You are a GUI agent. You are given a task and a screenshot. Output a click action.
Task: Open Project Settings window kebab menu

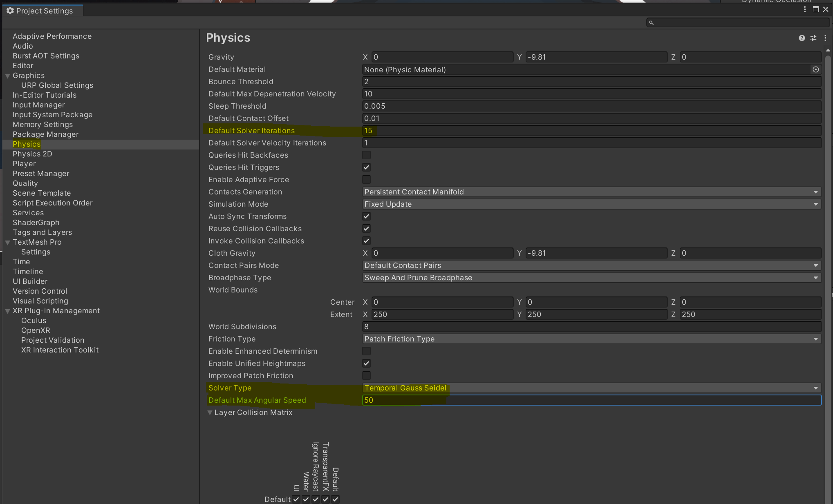pos(805,9)
